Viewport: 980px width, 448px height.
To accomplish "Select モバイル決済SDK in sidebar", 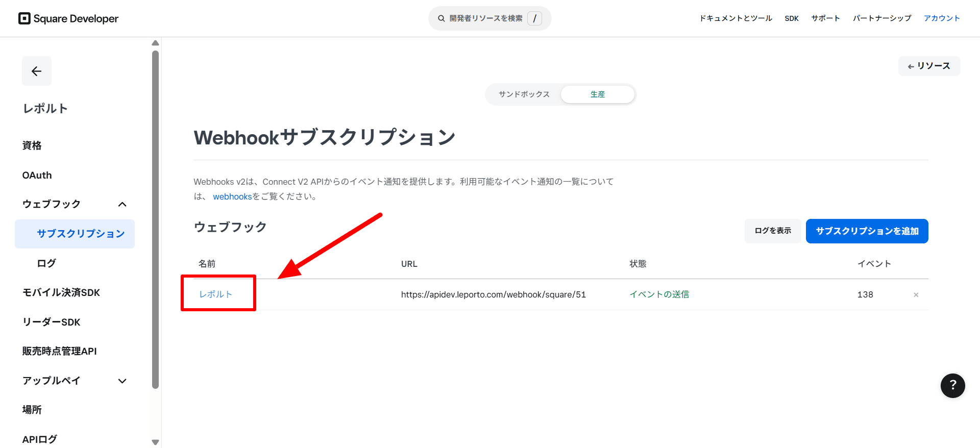I will click(x=61, y=292).
